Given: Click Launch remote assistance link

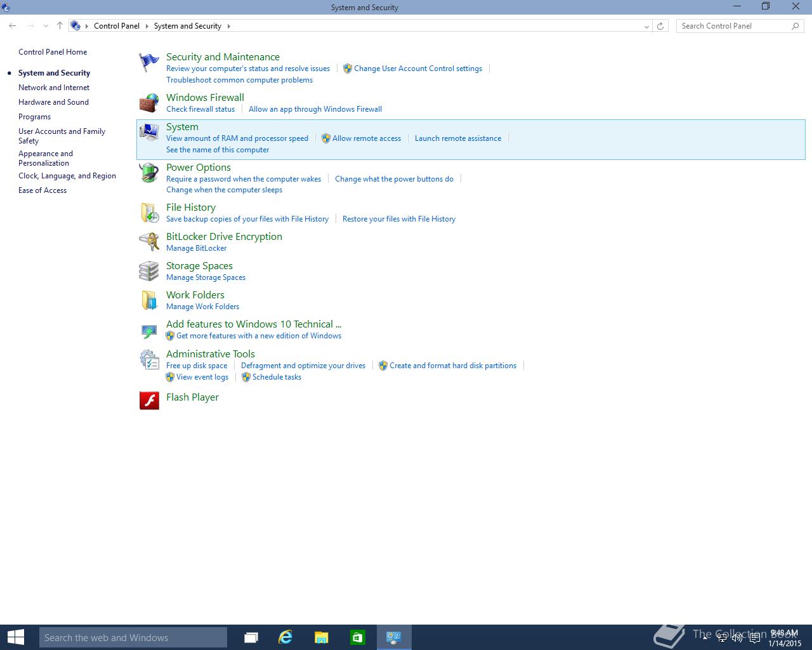Looking at the screenshot, I should [458, 138].
